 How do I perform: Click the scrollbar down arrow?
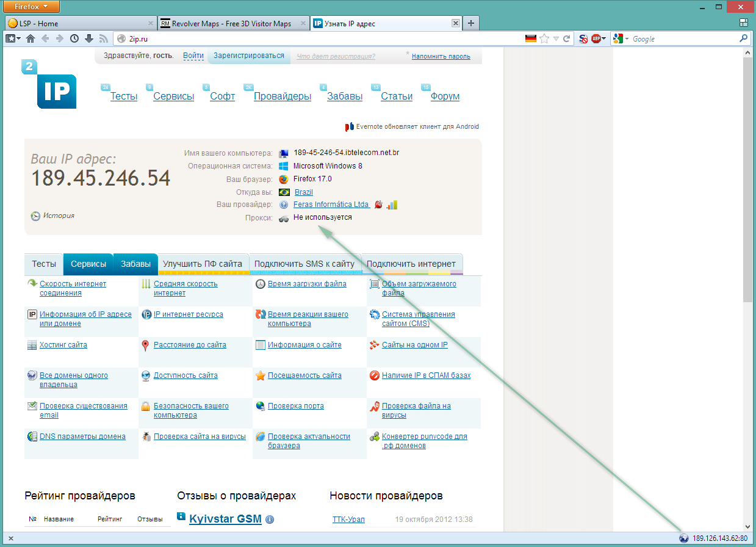tap(748, 527)
